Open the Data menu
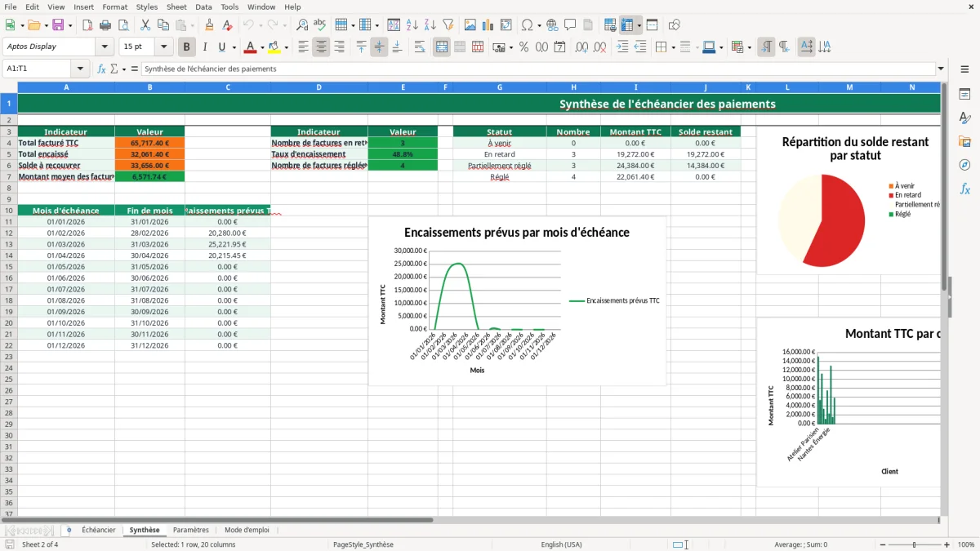Screen dimensions: 980x551 pos(203,7)
